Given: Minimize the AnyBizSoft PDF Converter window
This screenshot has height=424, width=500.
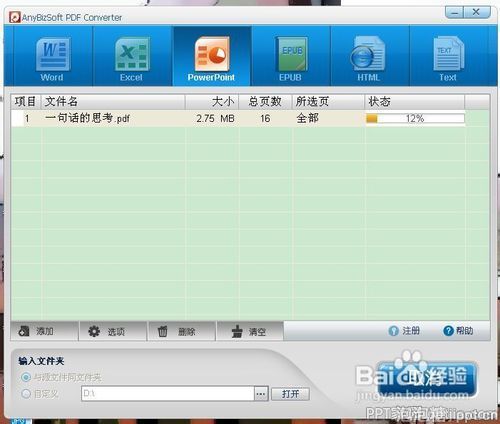Looking at the screenshot, I should pos(454,13).
